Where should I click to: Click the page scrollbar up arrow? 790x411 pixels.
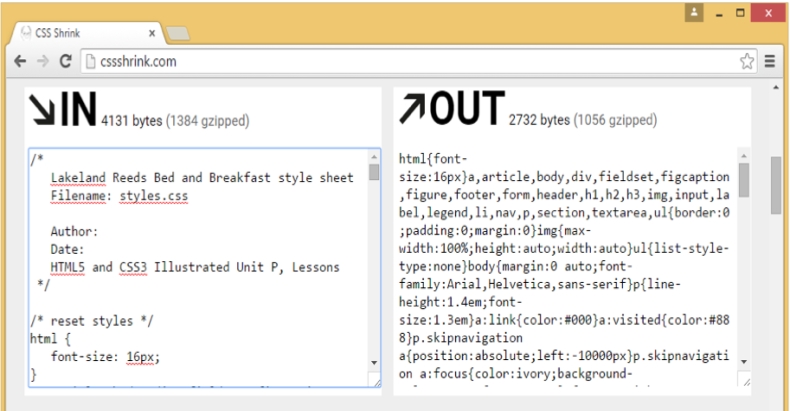click(776, 88)
